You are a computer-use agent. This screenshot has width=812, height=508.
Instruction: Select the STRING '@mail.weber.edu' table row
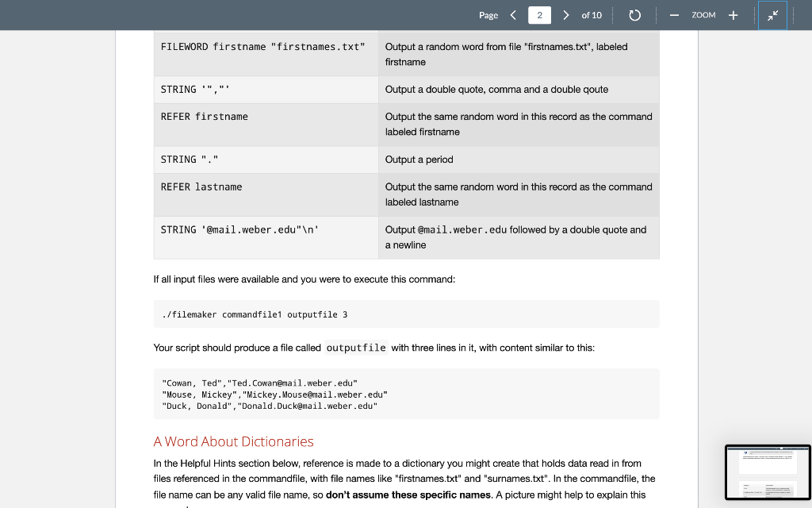coord(406,237)
